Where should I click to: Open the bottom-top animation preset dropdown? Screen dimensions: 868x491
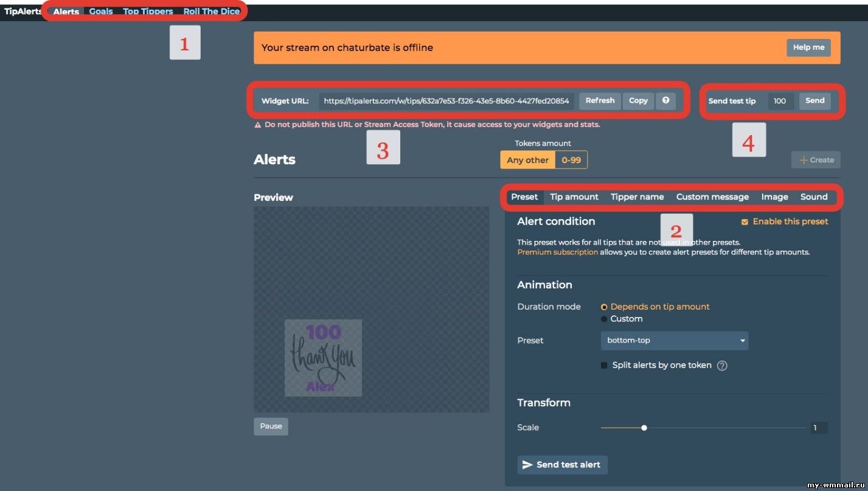[675, 341]
